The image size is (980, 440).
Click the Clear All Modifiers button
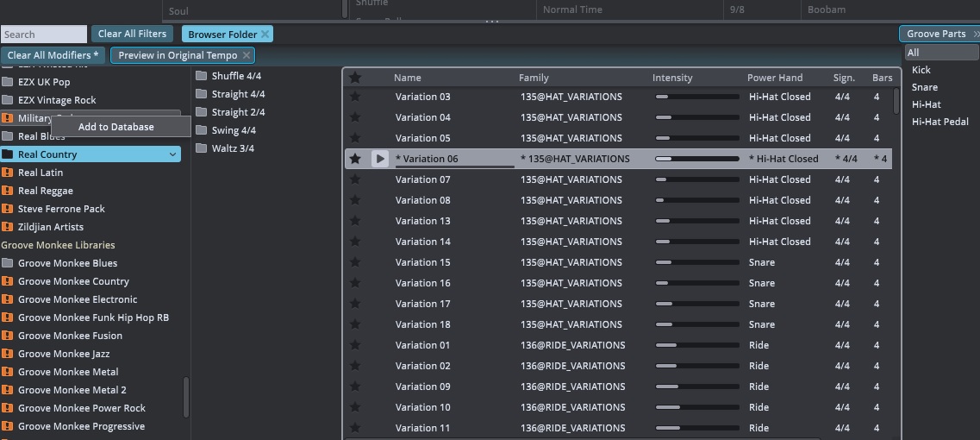click(x=53, y=55)
